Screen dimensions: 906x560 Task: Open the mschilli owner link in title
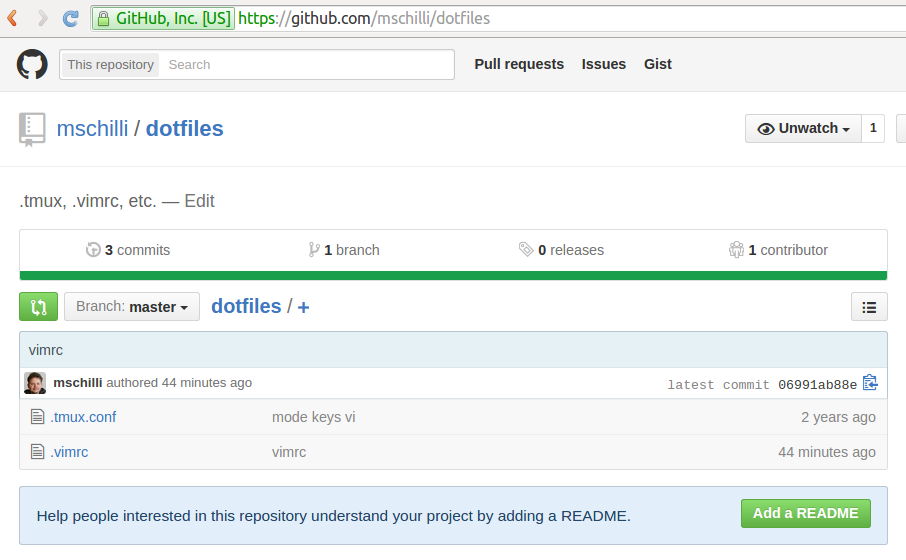coord(92,129)
